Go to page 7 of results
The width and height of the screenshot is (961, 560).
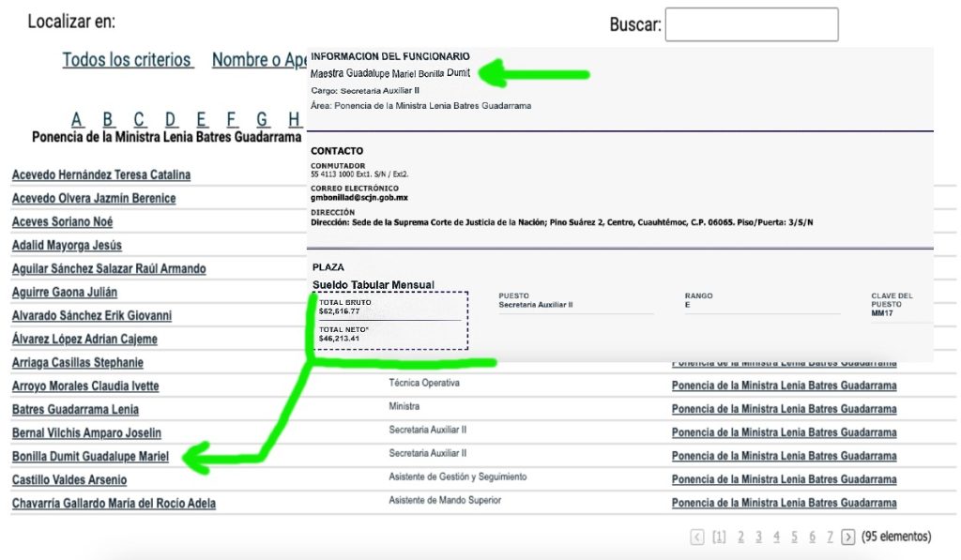click(x=830, y=537)
